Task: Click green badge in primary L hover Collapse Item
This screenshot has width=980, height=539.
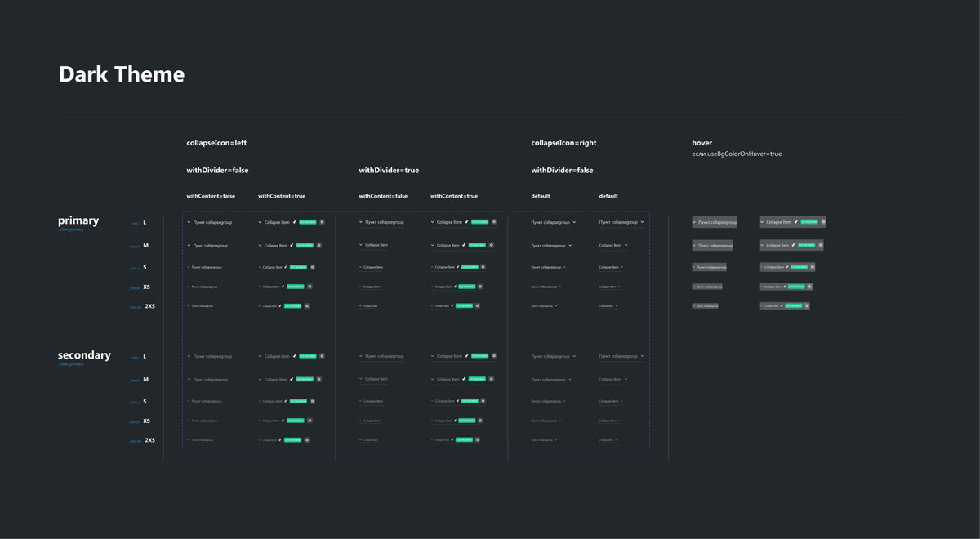Action: coord(808,222)
